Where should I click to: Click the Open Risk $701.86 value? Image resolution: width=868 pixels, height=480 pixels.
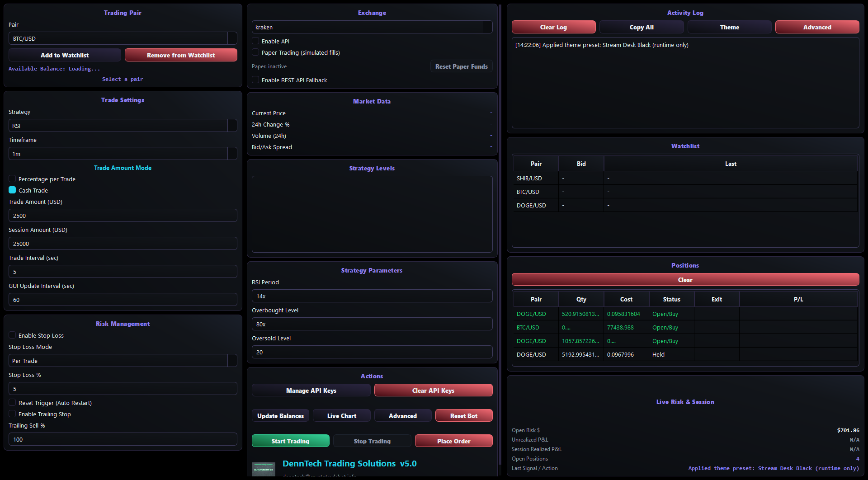[x=848, y=430]
